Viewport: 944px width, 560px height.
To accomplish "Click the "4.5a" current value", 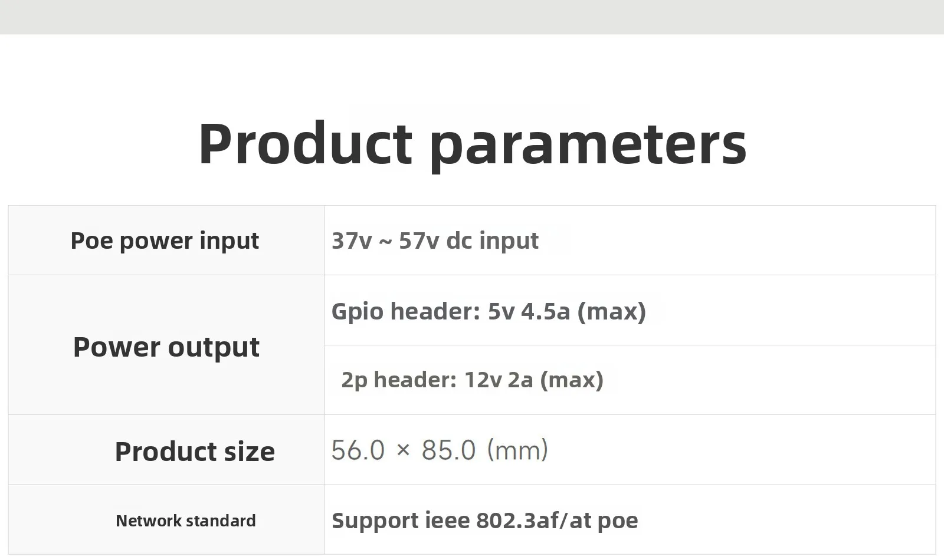I will pyautogui.click(x=545, y=311).
